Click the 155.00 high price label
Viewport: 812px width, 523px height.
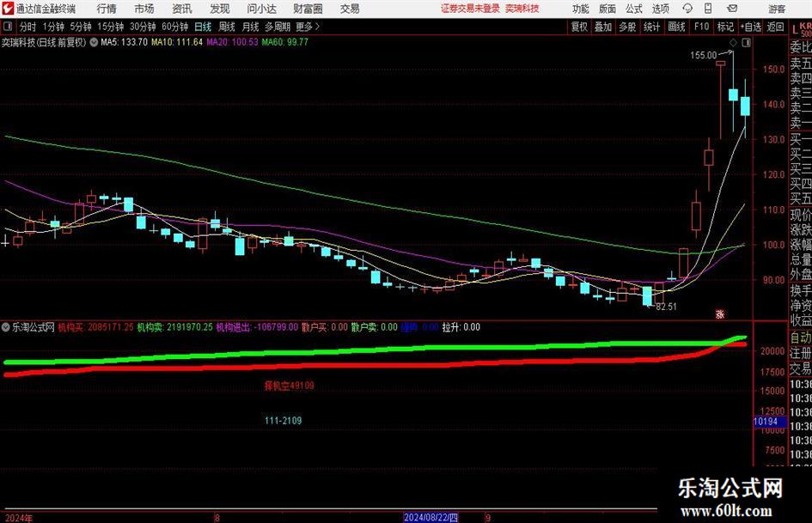[x=703, y=55]
